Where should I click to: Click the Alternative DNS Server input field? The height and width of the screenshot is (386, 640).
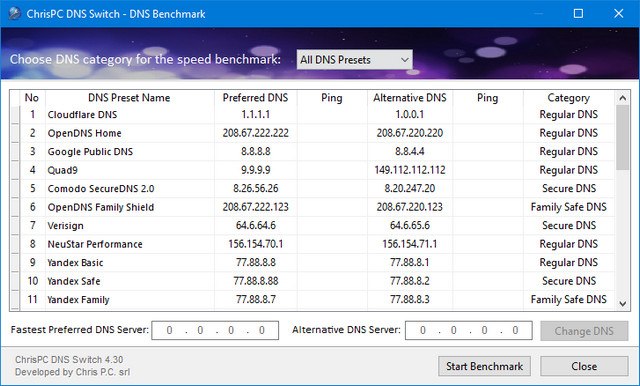[x=469, y=330]
